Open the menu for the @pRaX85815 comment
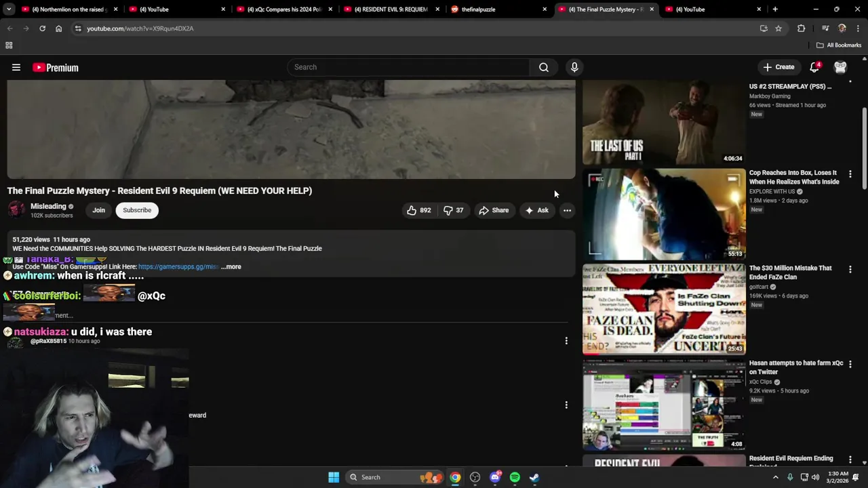The height and width of the screenshot is (488, 868). (566, 341)
